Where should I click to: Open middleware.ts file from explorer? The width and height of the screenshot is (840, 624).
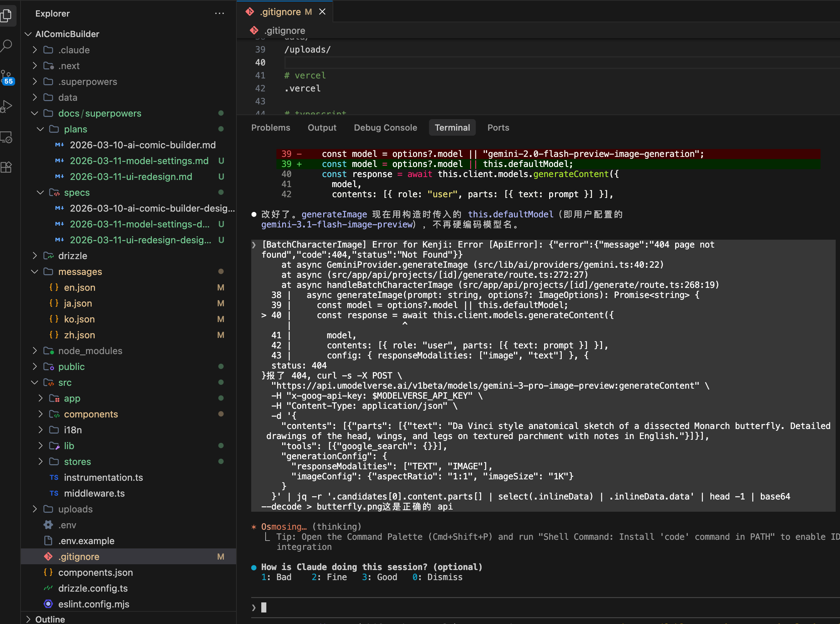tap(94, 493)
